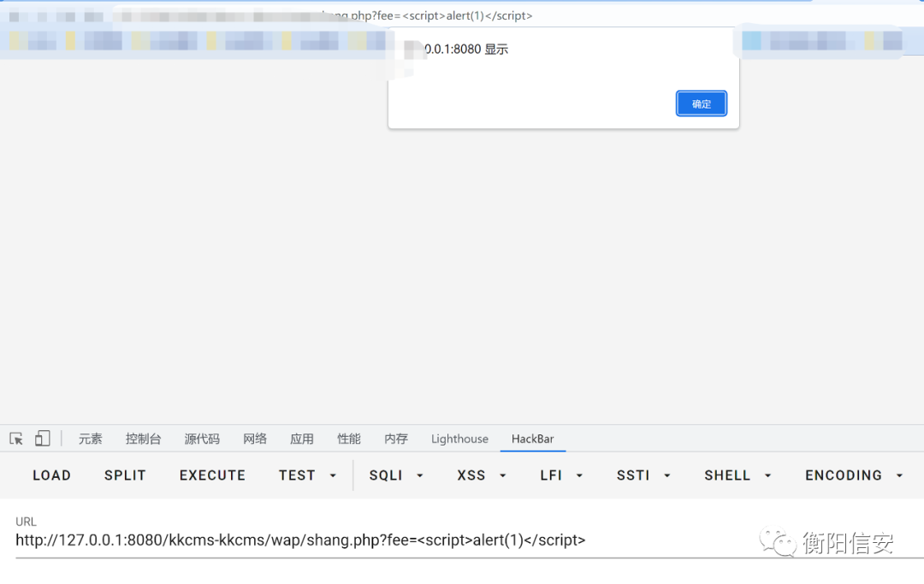Expand the SQLI dropdown menu

click(x=396, y=475)
